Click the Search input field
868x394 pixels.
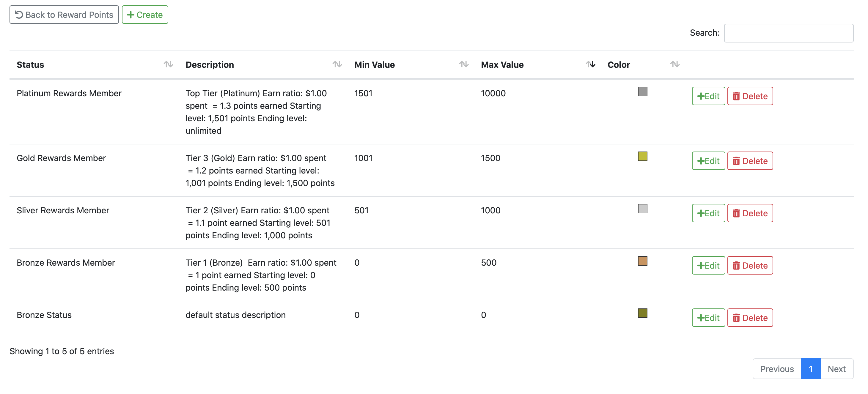click(x=788, y=33)
